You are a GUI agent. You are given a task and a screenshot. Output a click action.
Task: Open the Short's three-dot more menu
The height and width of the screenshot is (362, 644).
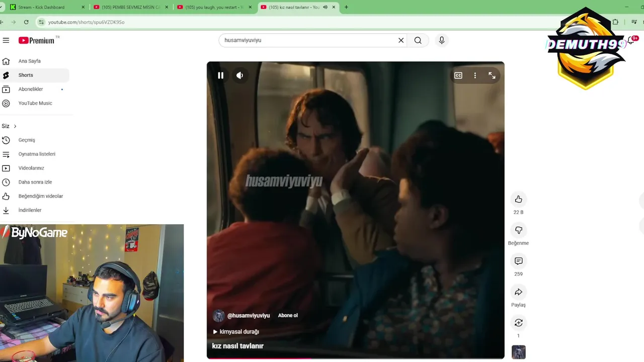475,75
